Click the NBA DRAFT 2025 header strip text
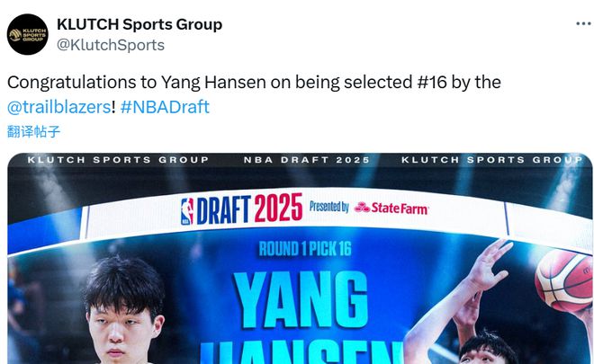The image size is (594, 364). [307, 160]
